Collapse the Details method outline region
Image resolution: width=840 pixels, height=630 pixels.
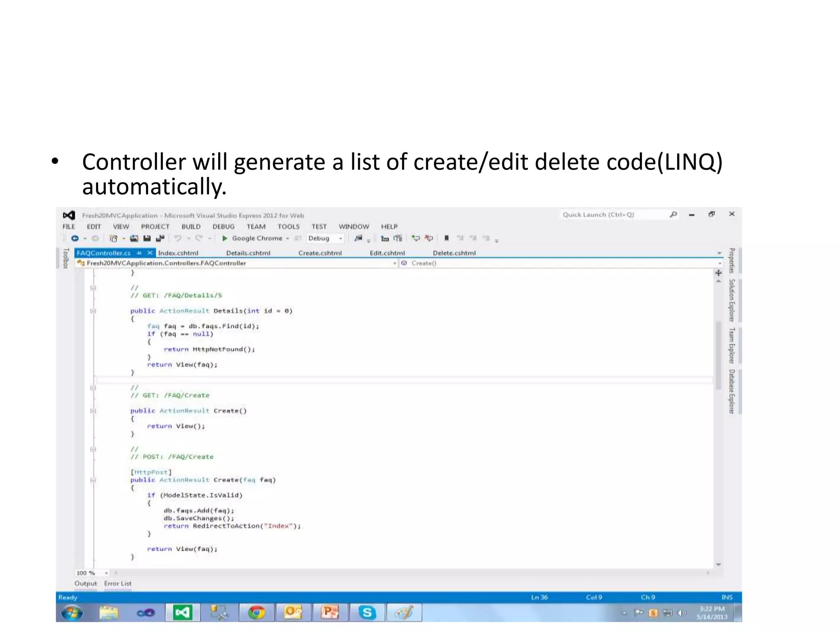[93, 311]
